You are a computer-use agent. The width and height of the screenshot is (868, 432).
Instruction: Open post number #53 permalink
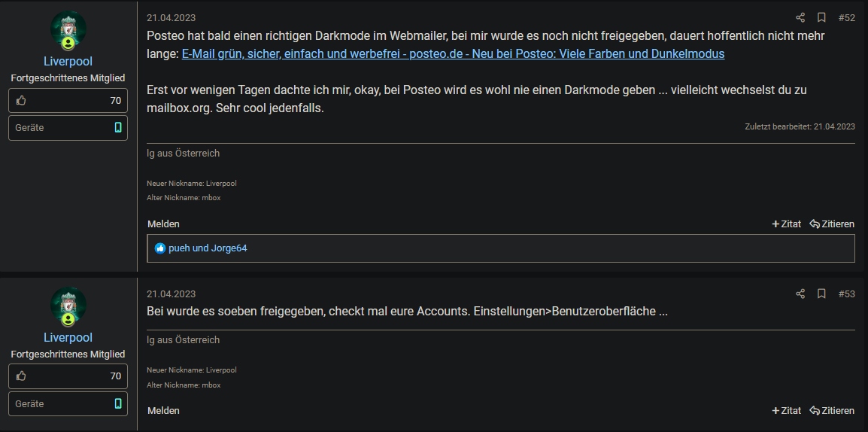(846, 294)
